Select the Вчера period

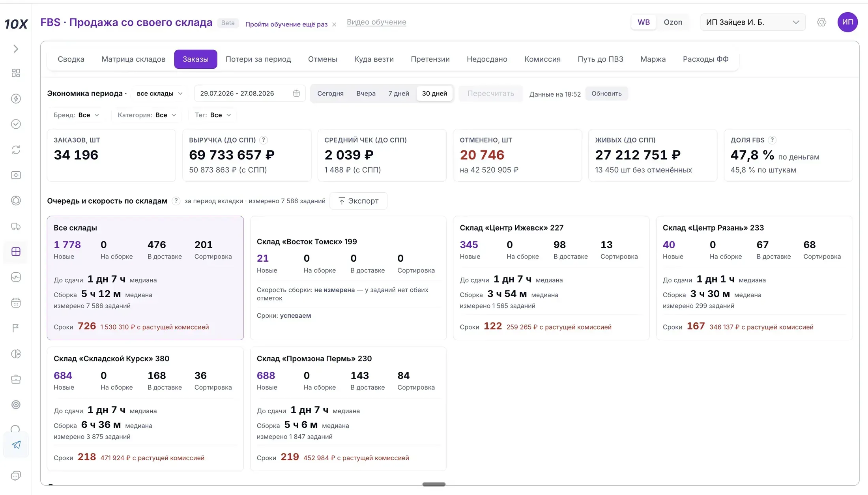(366, 94)
